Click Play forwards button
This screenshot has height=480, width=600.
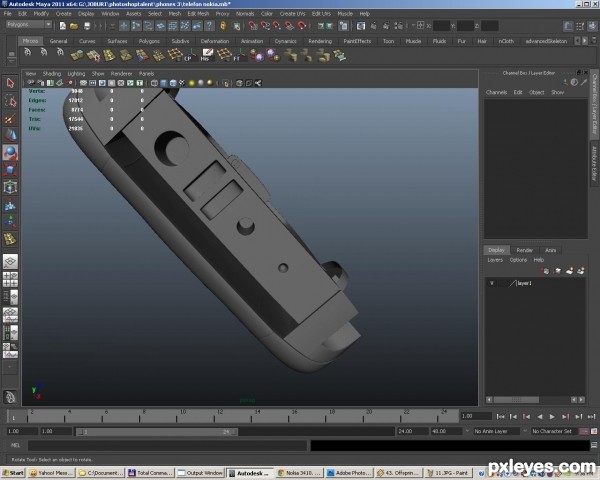coord(552,416)
